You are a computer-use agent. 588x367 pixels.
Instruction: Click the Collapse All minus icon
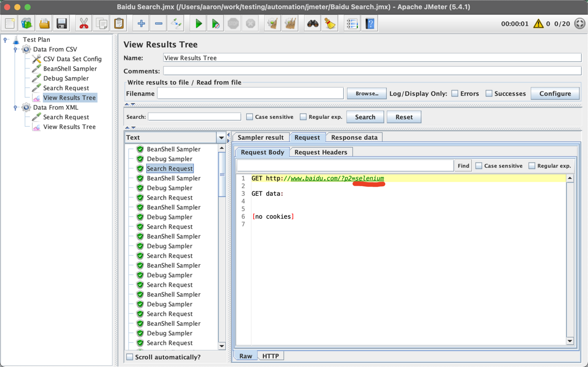tap(159, 24)
